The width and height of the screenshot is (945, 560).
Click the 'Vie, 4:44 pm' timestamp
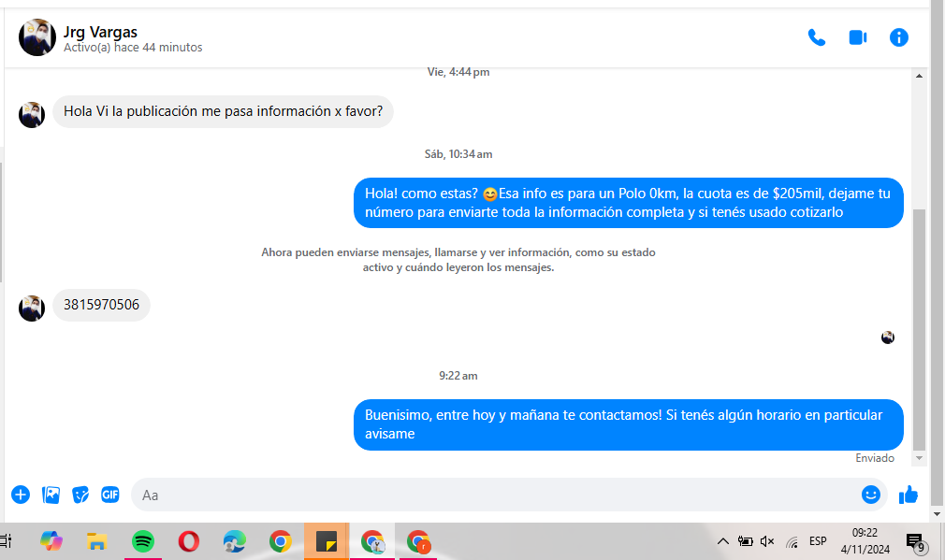click(458, 72)
